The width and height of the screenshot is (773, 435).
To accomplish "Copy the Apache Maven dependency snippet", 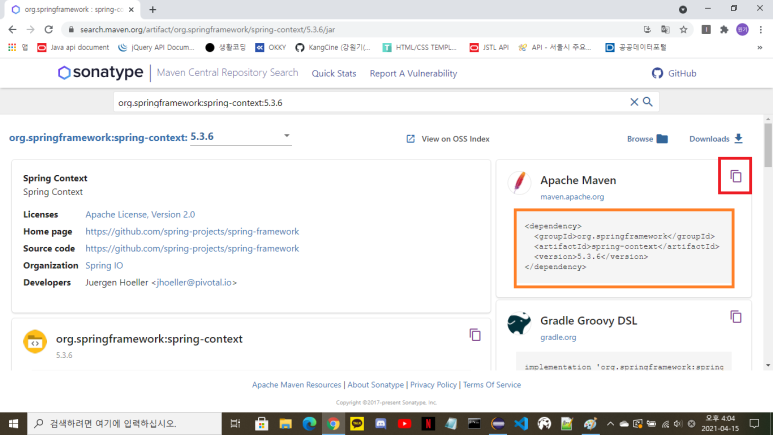I will tap(736, 176).
